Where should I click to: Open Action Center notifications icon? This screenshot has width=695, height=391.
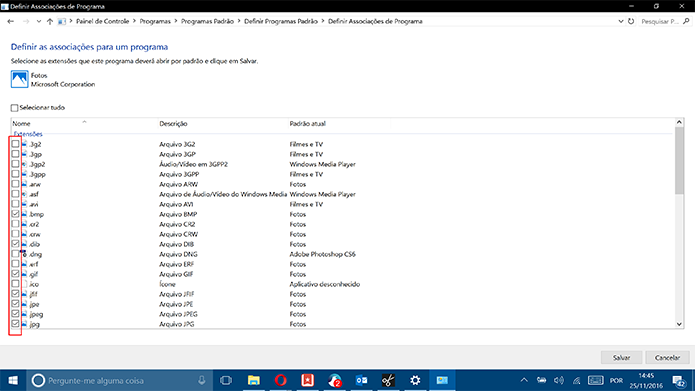(679, 381)
